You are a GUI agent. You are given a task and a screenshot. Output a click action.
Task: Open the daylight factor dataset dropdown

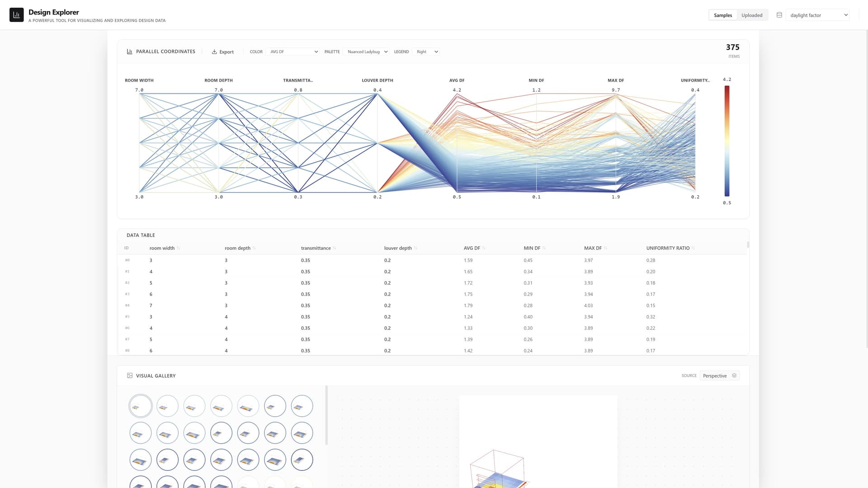(x=818, y=15)
